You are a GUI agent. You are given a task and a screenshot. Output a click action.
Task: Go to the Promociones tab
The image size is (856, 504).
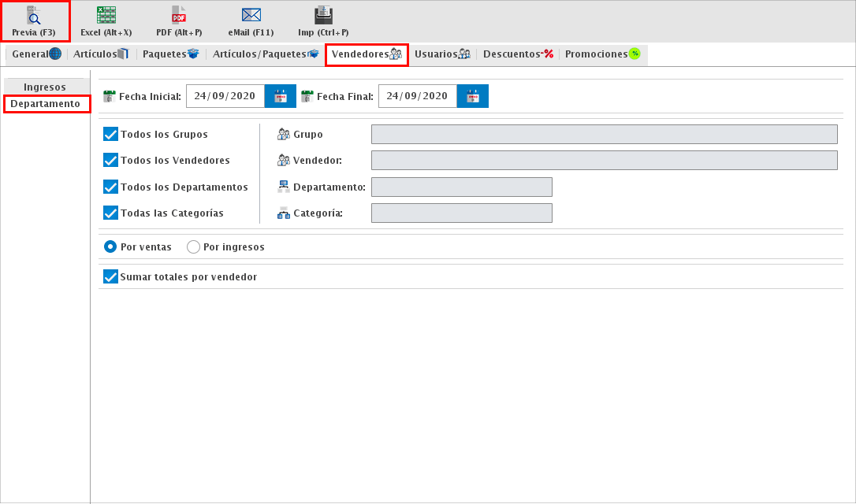[602, 54]
